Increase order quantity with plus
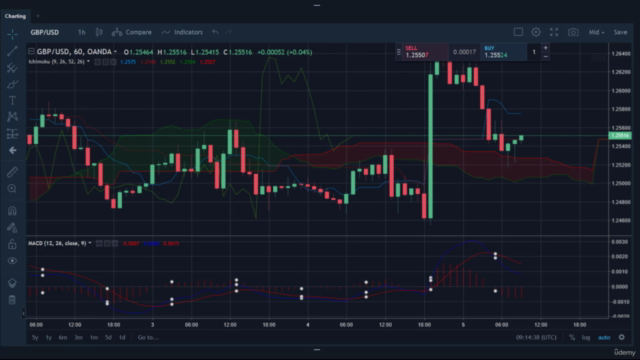 pos(545,48)
